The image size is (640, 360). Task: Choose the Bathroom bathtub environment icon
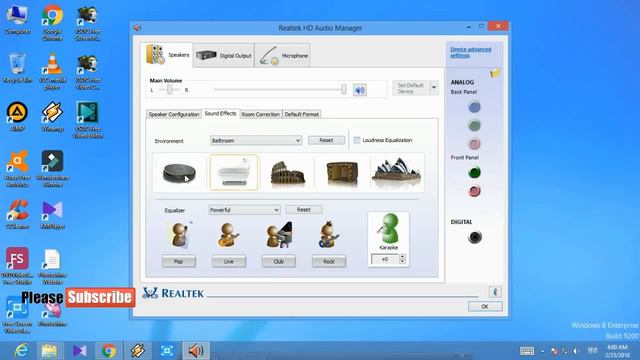234,172
